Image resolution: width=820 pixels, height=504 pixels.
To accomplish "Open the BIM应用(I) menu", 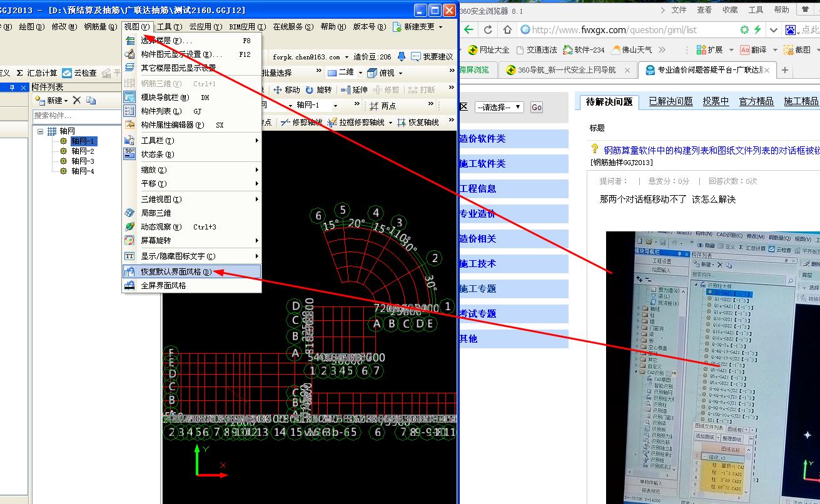I will [x=246, y=27].
